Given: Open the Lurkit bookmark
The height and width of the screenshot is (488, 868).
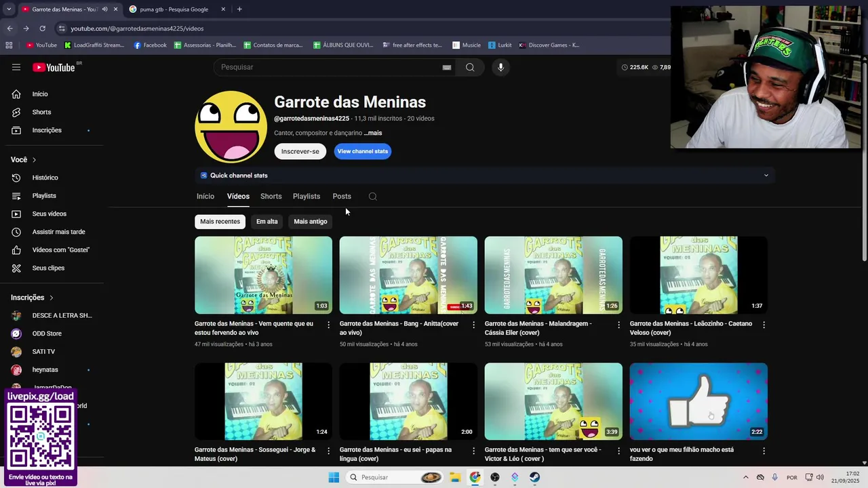Looking at the screenshot, I should 500,45.
